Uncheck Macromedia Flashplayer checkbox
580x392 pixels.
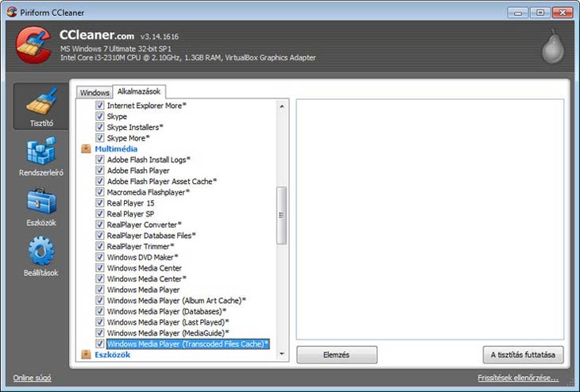(99, 192)
